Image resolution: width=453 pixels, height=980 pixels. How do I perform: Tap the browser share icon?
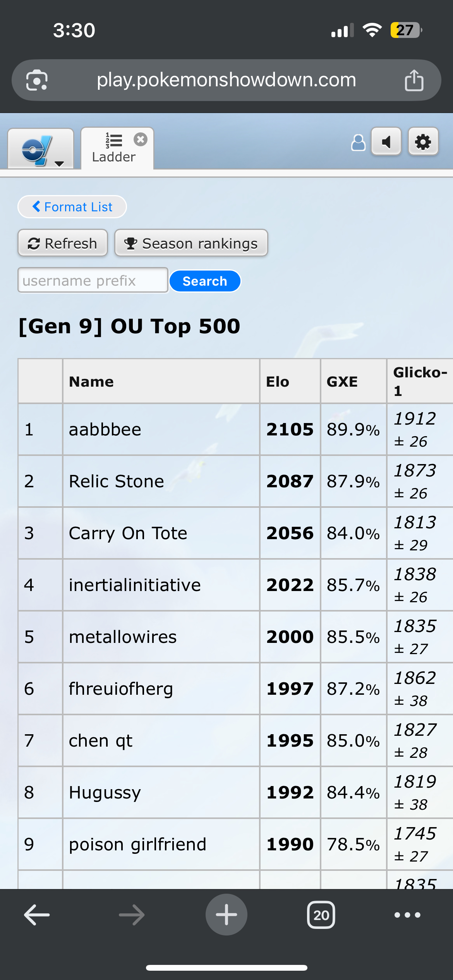pos(414,80)
